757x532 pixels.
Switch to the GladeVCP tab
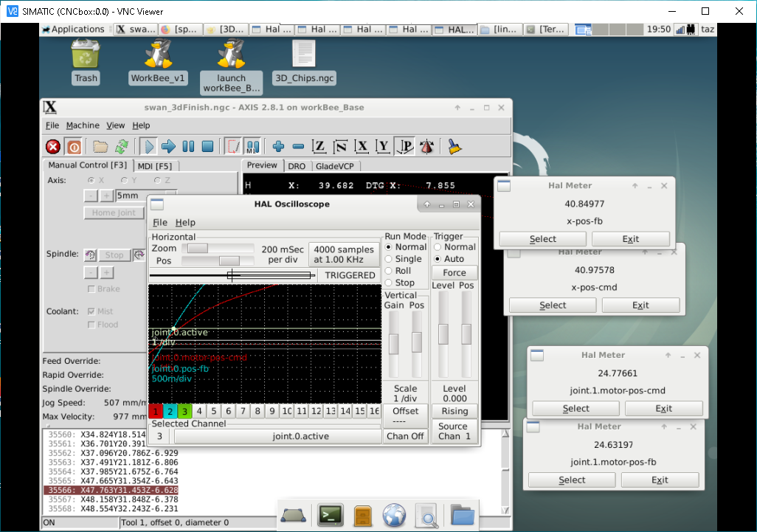tap(334, 166)
